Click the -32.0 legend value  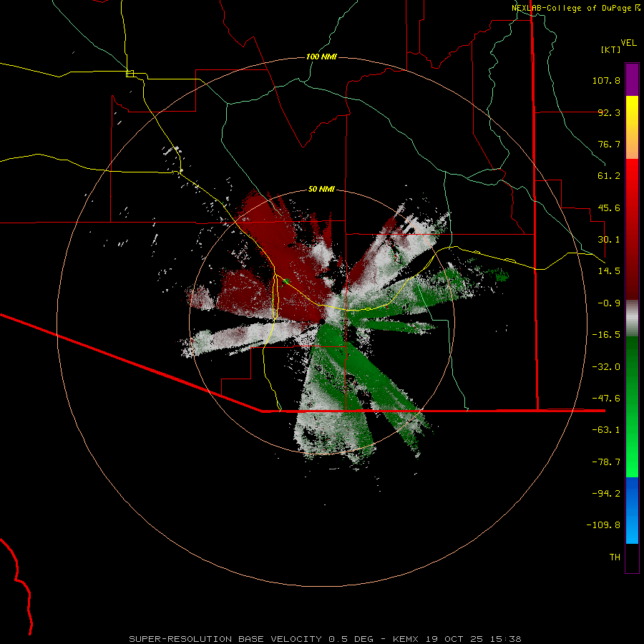point(606,367)
